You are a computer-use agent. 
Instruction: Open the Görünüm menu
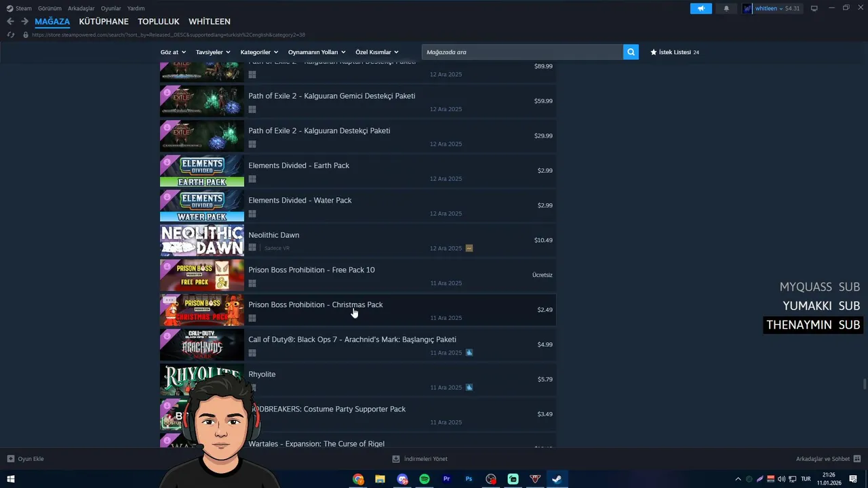click(x=50, y=8)
